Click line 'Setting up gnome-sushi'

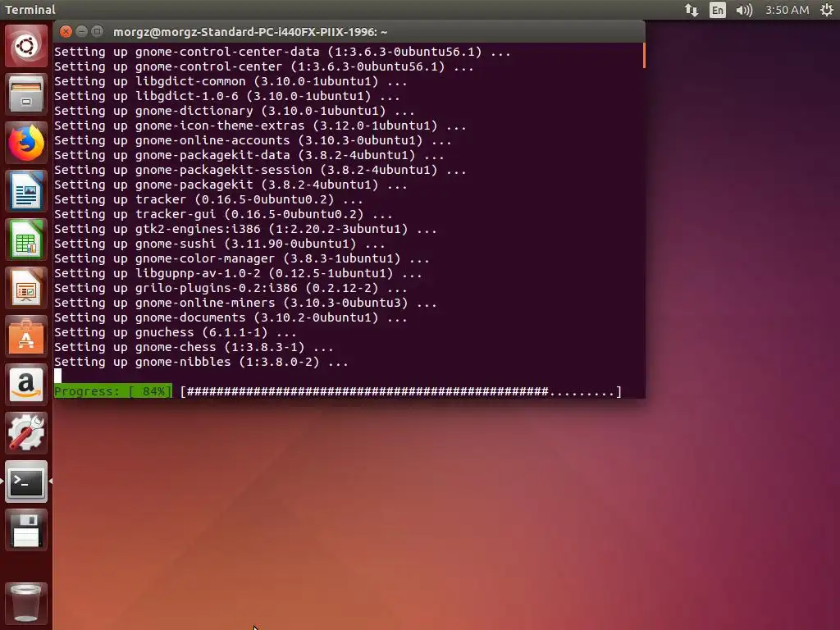[x=220, y=244]
